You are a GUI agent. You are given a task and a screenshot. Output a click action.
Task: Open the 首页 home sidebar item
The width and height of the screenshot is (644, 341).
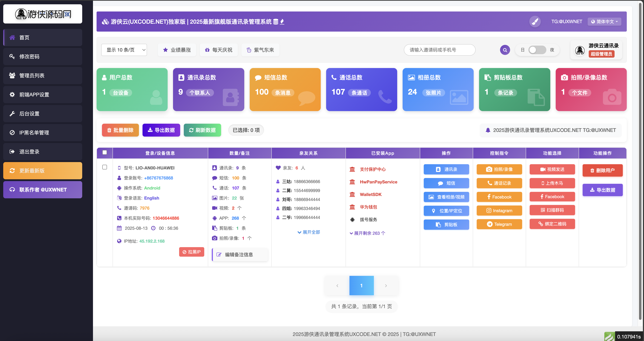(43, 38)
